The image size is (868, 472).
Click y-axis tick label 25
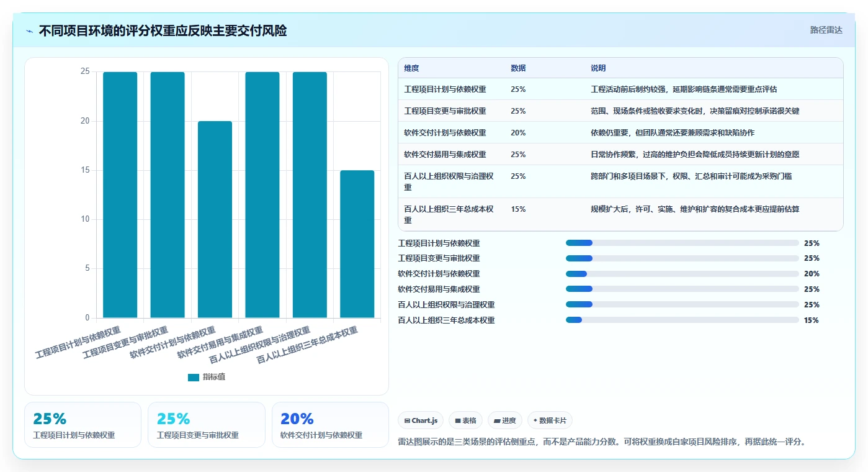pos(85,72)
